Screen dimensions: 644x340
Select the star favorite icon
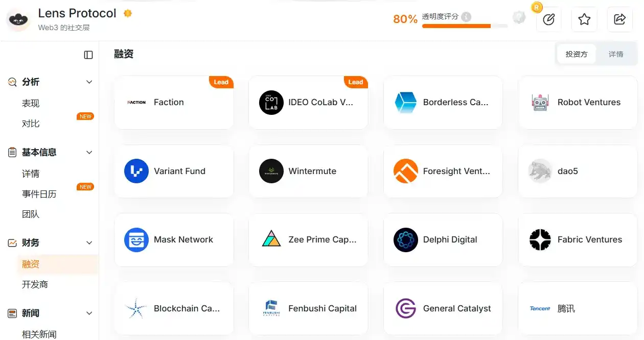[584, 19]
